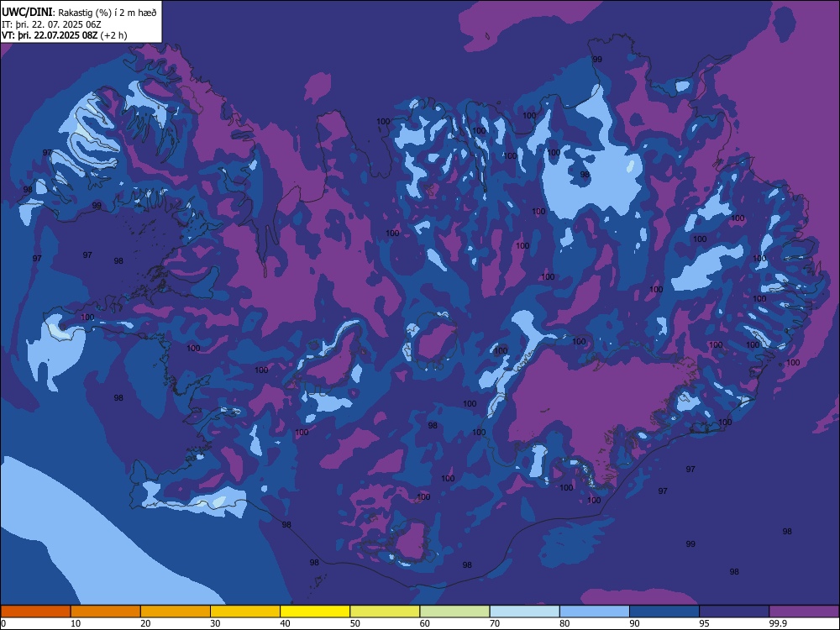Select the 'IT: þri. 22. 07. 2025 06Z' line

[51, 24]
